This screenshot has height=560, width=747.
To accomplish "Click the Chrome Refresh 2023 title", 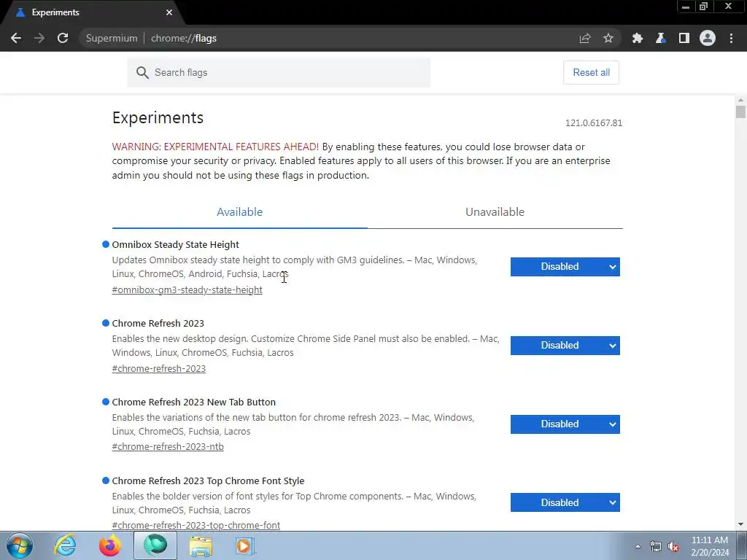I will (158, 323).
